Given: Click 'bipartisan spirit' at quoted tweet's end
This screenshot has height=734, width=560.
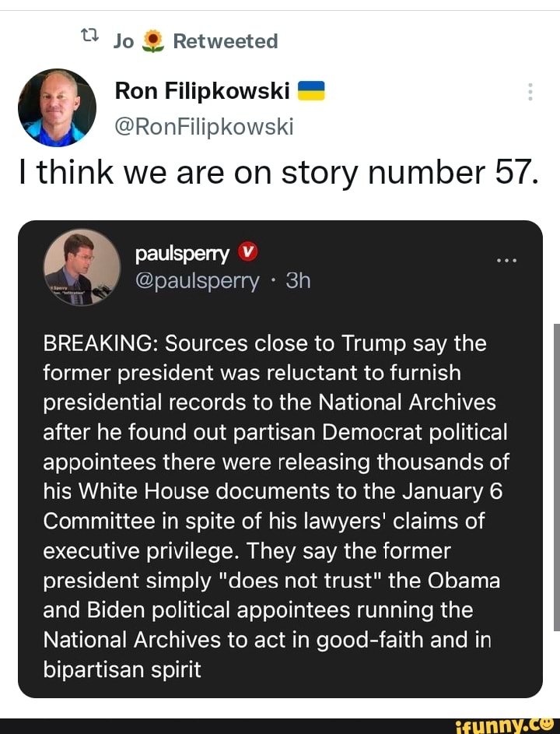Looking at the screenshot, I should [x=122, y=669].
